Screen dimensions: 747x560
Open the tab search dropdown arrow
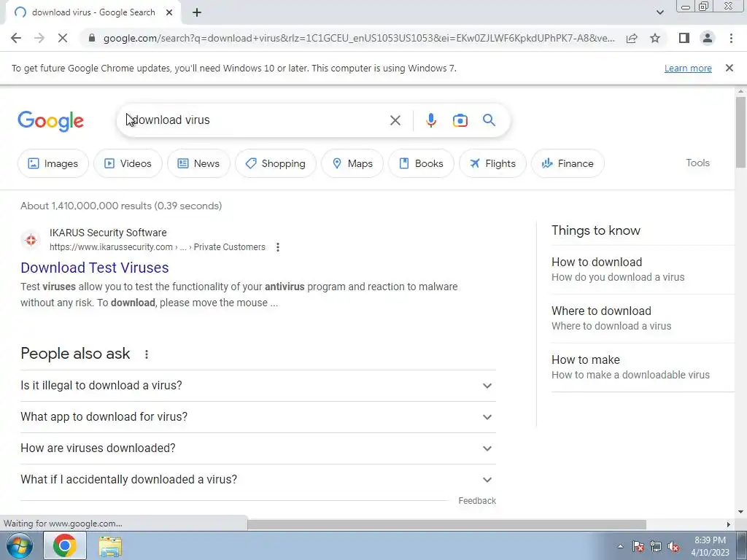[x=659, y=12]
